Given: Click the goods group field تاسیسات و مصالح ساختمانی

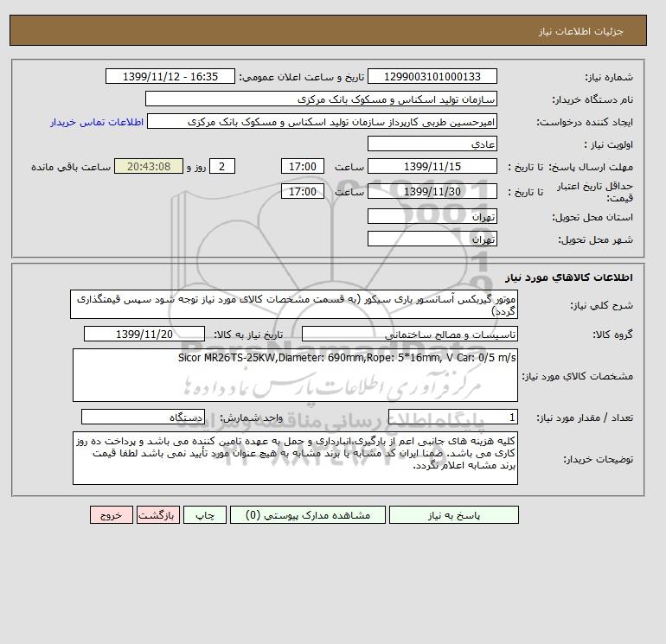Looking at the screenshot, I should click(410, 334).
